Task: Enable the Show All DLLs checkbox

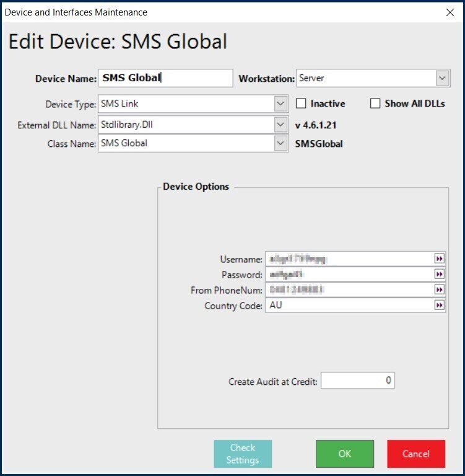Action: pyautogui.click(x=375, y=104)
